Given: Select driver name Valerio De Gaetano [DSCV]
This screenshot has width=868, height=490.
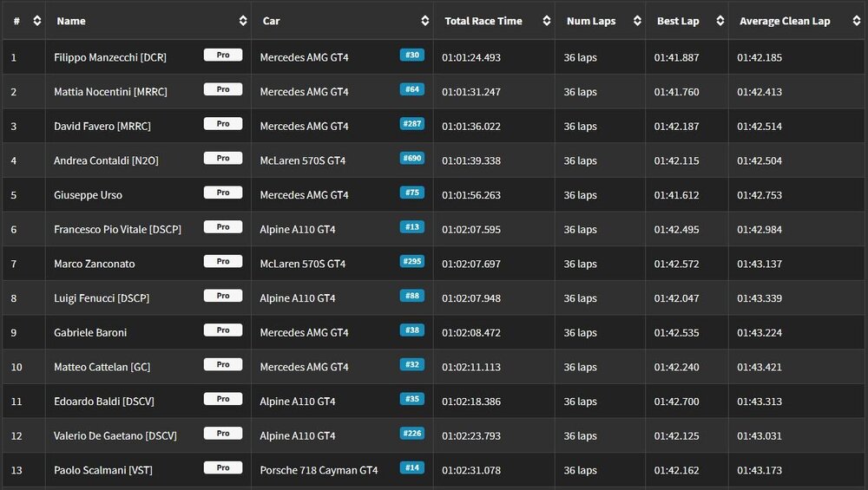Looking at the screenshot, I should (115, 436).
